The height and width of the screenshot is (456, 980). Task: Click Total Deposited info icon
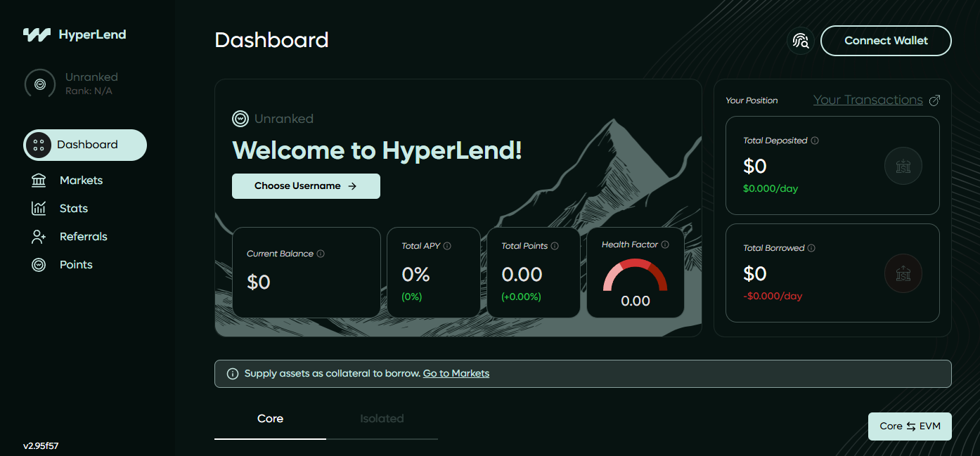pyautogui.click(x=815, y=141)
